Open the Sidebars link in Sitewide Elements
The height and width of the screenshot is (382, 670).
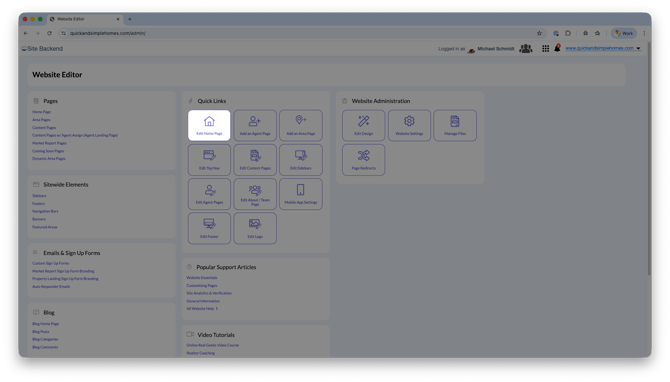tap(39, 196)
